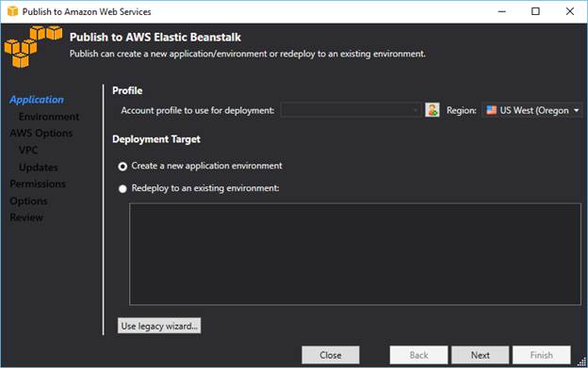Click the Back button
Viewport: 588px width, 368px height.
pyautogui.click(x=418, y=355)
